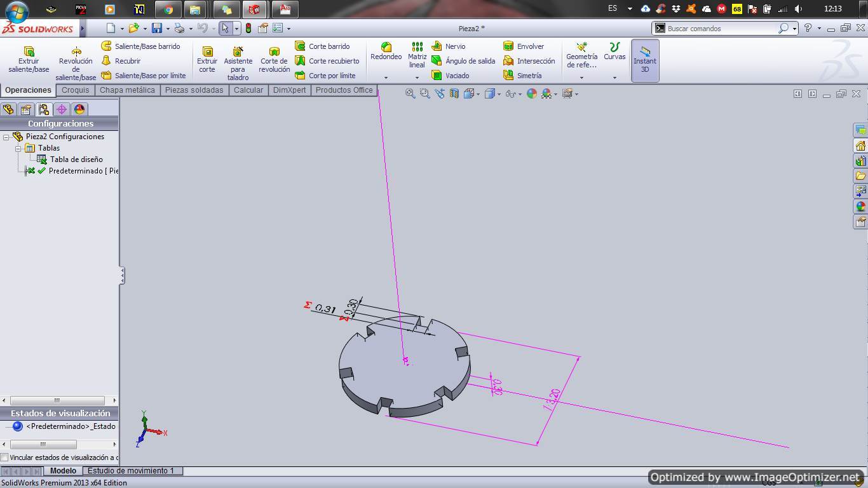This screenshot has height=488, width=868.
Task: Select Predeterminado configuration item
Action: [83, 171]
